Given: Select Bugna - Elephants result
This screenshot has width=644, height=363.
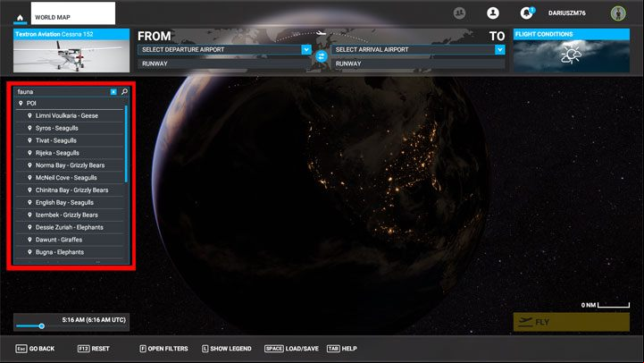Looking at the screenshot, I should [x=70, y=252].
